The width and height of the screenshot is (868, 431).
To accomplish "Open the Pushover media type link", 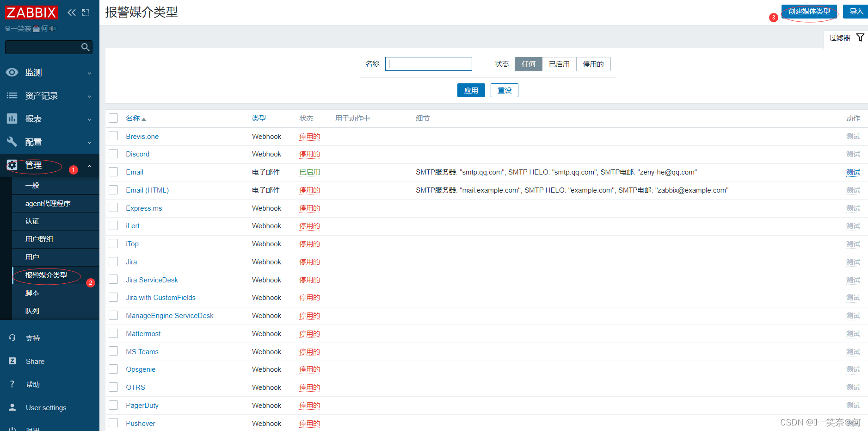I will [141, 424].
